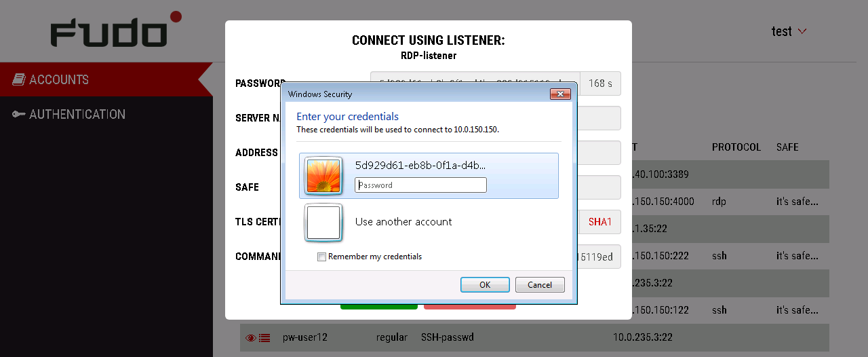Click the 168 s countdown timer
The width and height of the screenshot is (868, 357).
(x=600, y=83)
